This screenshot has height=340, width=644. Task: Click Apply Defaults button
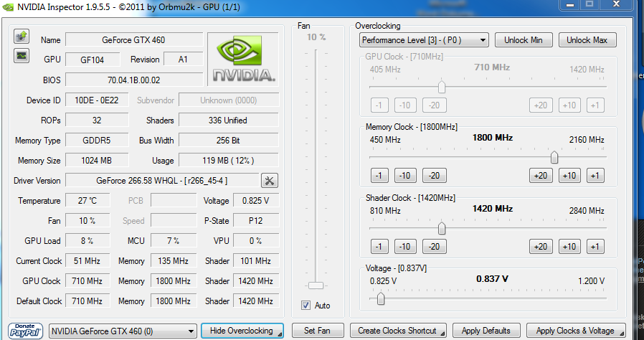(486, 331)
